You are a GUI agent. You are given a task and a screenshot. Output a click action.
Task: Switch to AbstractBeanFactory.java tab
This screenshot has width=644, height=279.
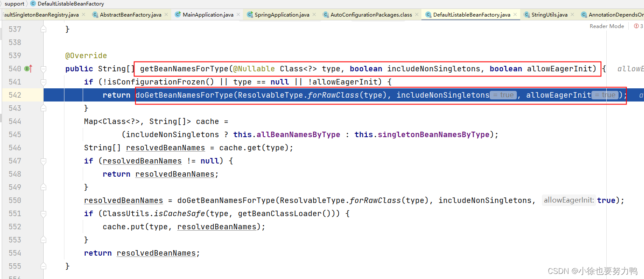130,14
